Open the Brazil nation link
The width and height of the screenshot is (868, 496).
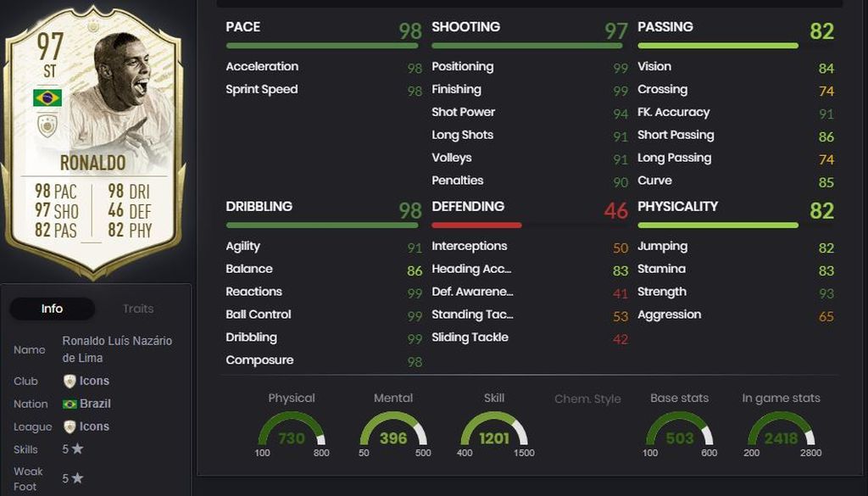point(95,404)
